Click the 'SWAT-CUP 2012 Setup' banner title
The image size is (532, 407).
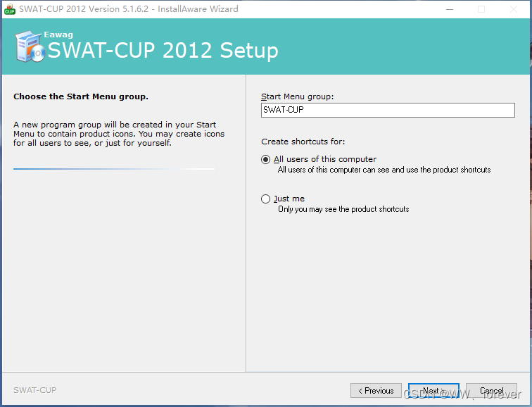[x=163, y=51]
